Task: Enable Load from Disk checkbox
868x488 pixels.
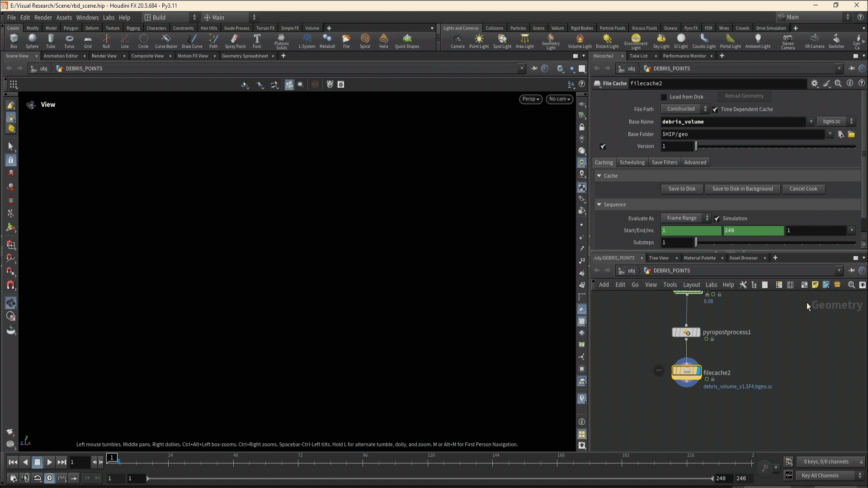Action: tap(664, 97)
